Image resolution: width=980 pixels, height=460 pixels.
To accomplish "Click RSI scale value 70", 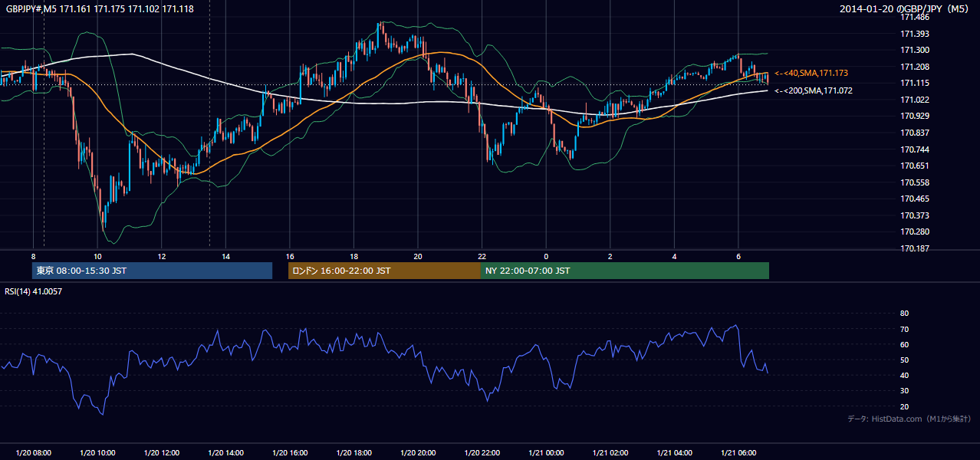I will [904, 329].
